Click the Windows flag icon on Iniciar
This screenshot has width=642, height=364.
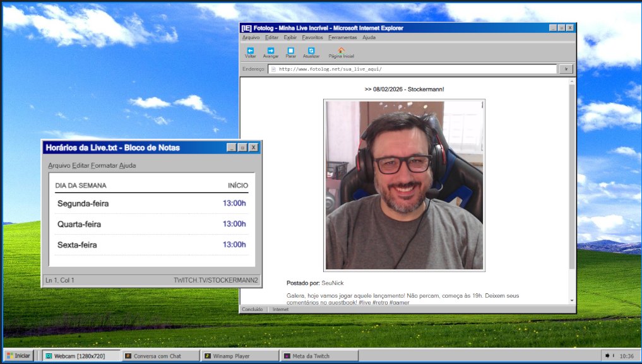(x=10, y=356)
